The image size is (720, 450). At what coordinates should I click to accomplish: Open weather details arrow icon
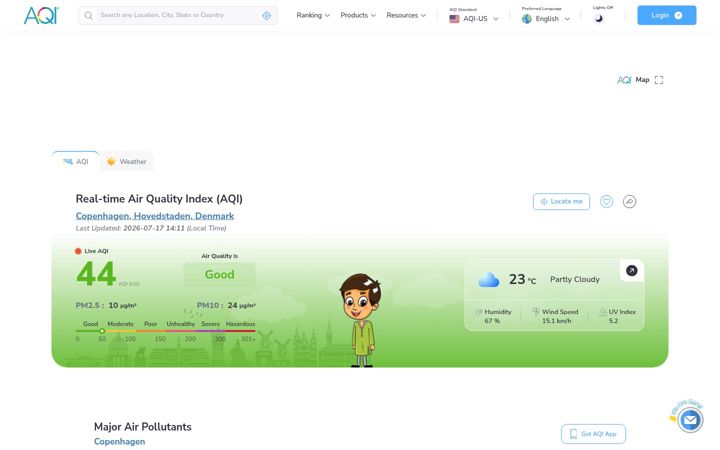pos(631,270)
